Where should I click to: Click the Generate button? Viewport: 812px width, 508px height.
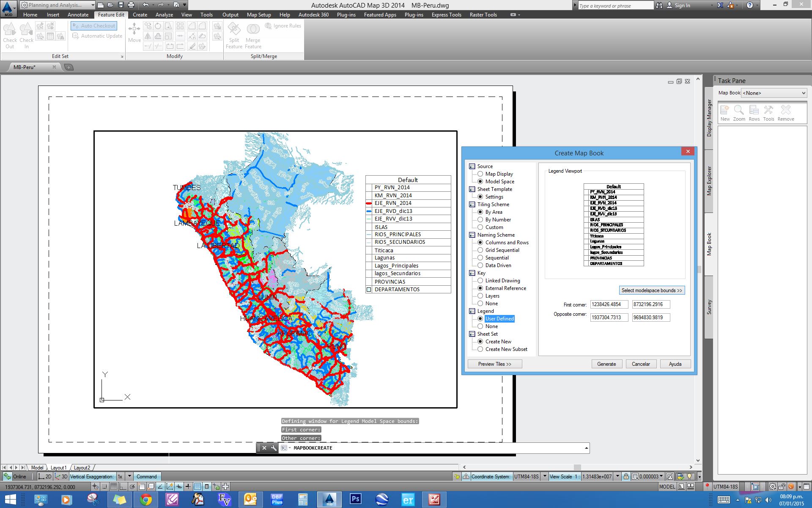pyautogui.click(x=606, y=364)
